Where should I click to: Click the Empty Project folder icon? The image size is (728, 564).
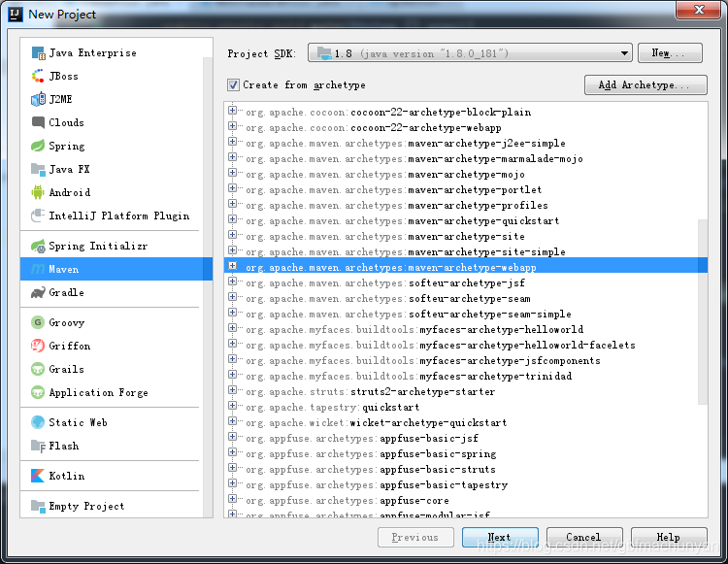coord(38,506)
